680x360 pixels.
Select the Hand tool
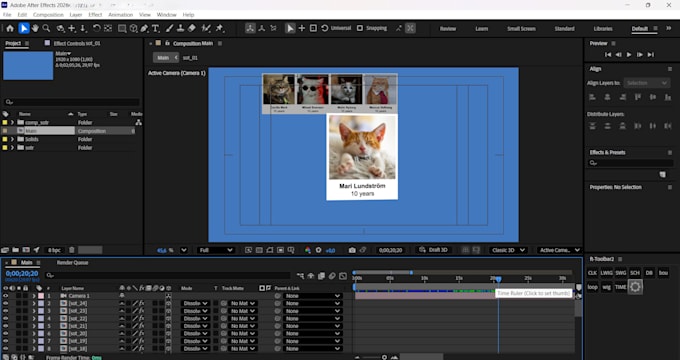(35, 29)
